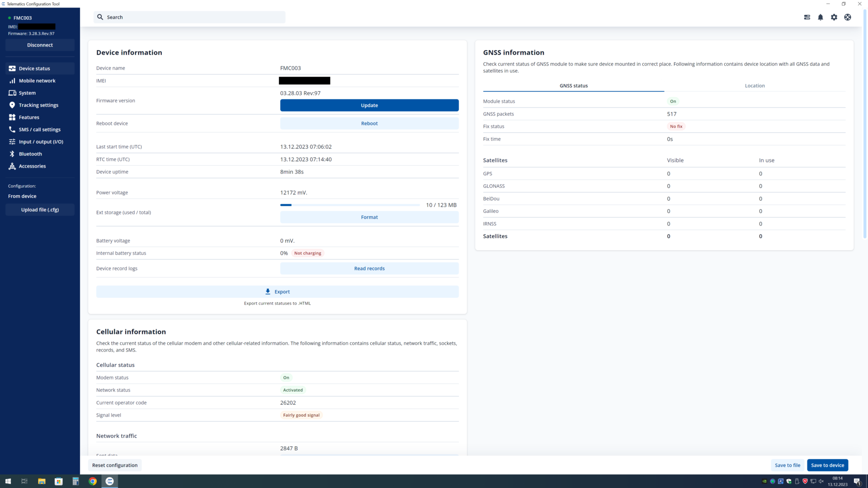The width and height of the screenshot is (868, 488).
Task: Click the '8min 38s' uptime value
Action: click(x=292, y=172)
